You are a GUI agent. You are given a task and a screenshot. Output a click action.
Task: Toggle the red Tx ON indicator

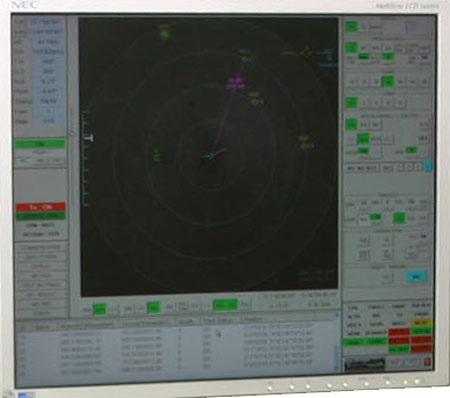(40, 207)
